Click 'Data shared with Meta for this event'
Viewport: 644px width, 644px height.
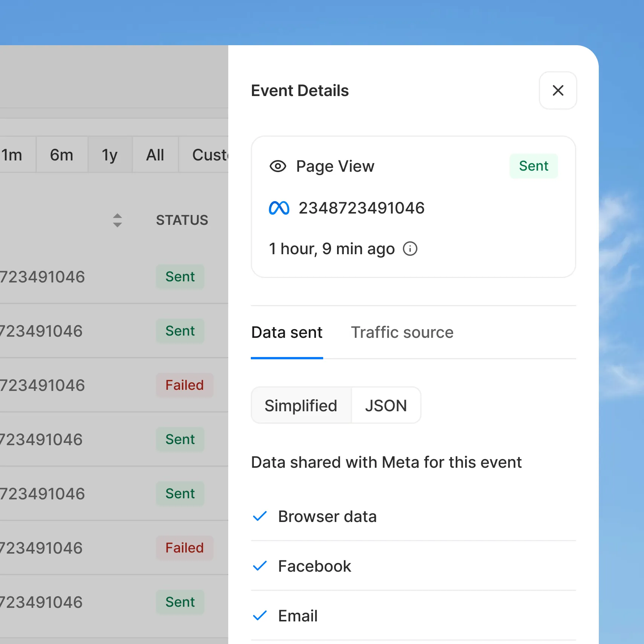click(x=386, y=462)
